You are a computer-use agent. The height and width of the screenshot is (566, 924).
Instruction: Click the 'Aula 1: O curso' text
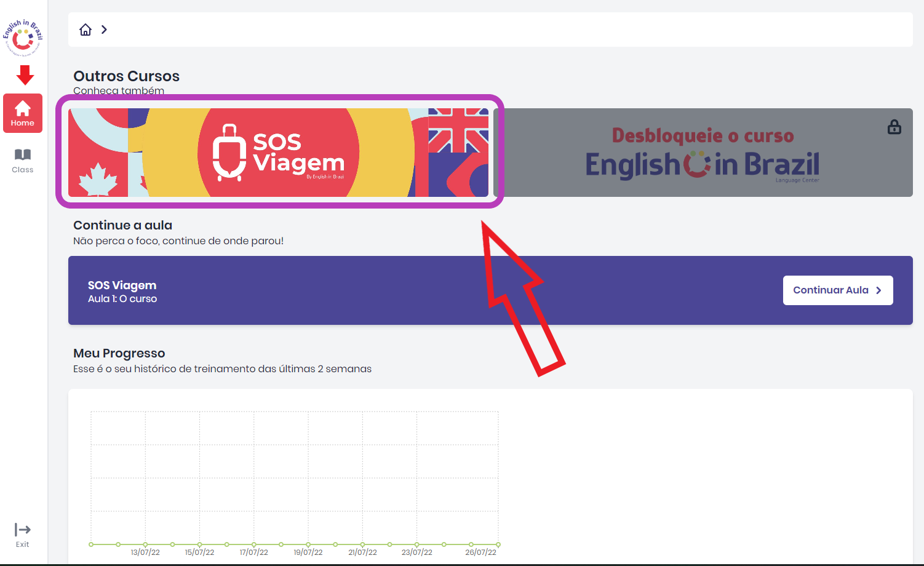(122, 299)
